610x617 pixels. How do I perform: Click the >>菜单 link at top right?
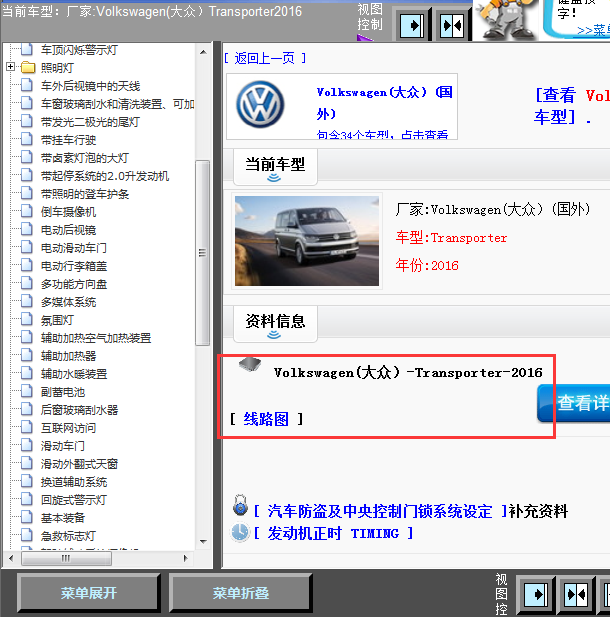pos(593,30)
